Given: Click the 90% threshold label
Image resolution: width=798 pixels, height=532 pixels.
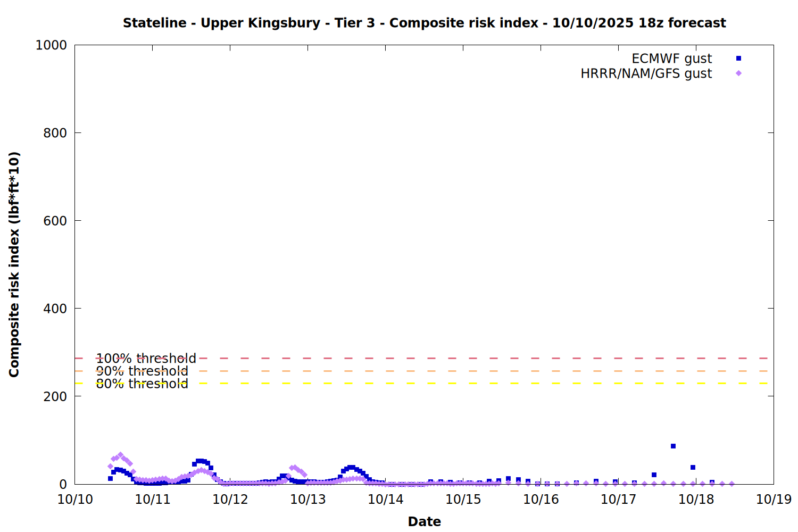Looking at the screenshot, I should [142, 371].
